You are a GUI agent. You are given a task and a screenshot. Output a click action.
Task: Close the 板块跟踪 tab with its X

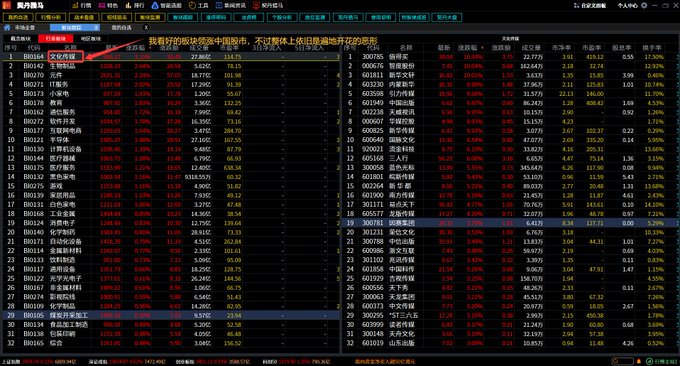click(96, 27)
